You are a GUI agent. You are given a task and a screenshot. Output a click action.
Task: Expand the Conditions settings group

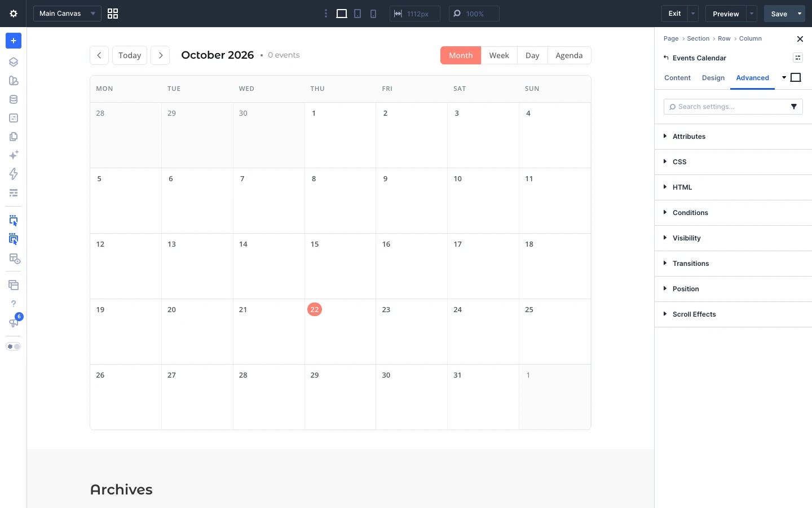[733, 213]
